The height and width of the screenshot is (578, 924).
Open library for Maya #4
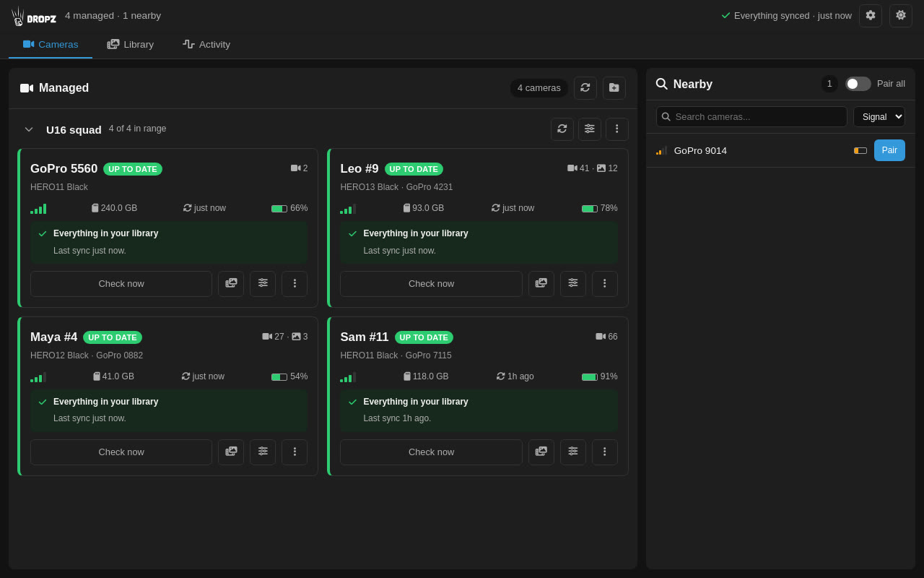(231, 452)
